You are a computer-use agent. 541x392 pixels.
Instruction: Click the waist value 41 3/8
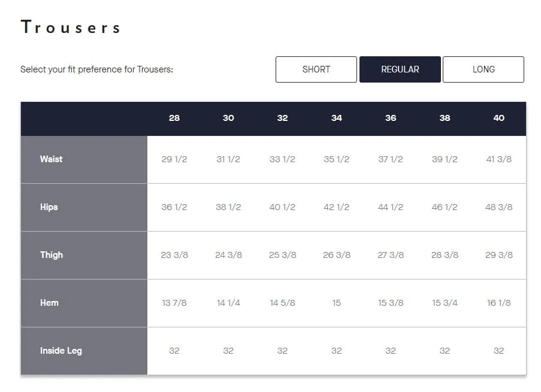tap(499, 159)
